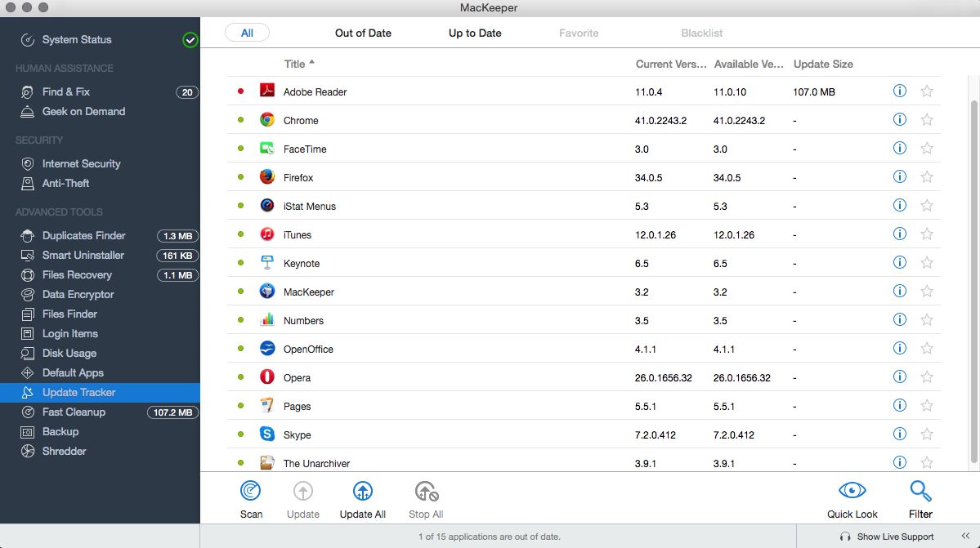This screenshot has width=980, height=548.
Task: Open Smart Uninstaller tool
Action: [83, 255]
